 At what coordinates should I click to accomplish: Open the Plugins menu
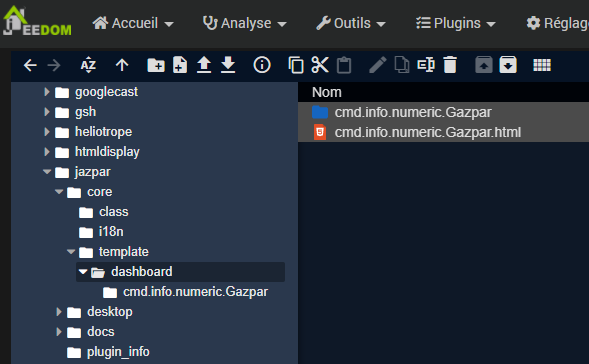point(456,23)
